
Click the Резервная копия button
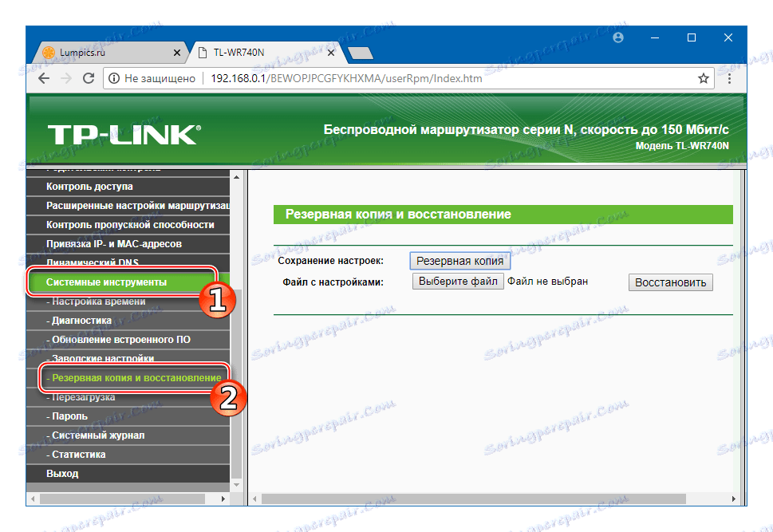460,261
